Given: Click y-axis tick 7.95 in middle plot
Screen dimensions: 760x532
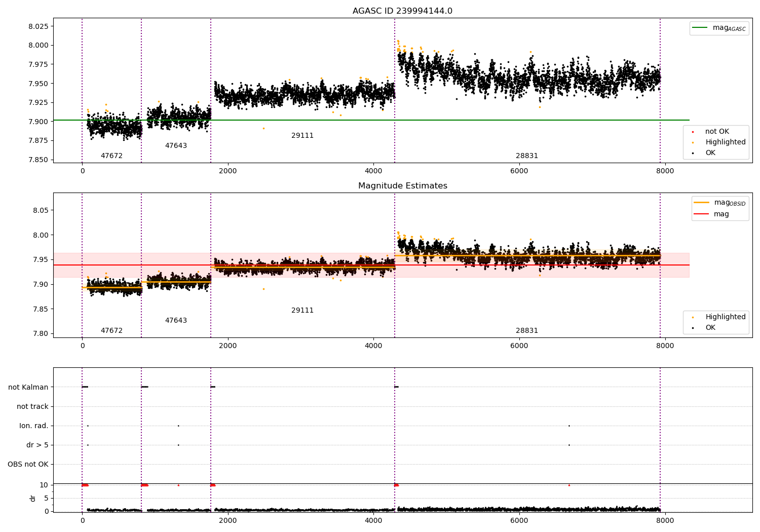Looking at the screenshot, I should coord(41,259).
